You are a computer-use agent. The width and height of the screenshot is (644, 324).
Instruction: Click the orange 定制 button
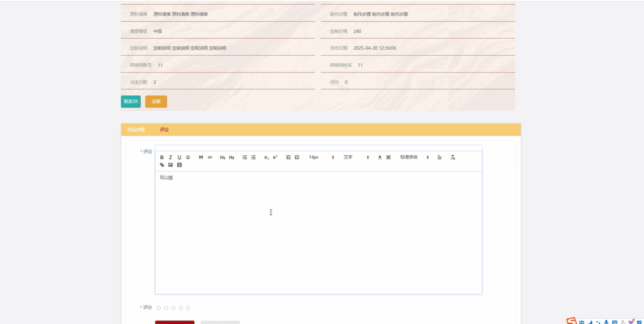click(x=156, y=102)
